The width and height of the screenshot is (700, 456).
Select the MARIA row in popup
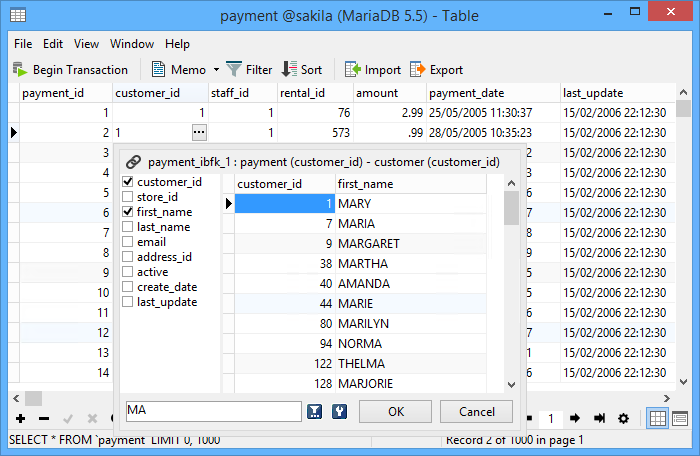(x=361, y=223)
